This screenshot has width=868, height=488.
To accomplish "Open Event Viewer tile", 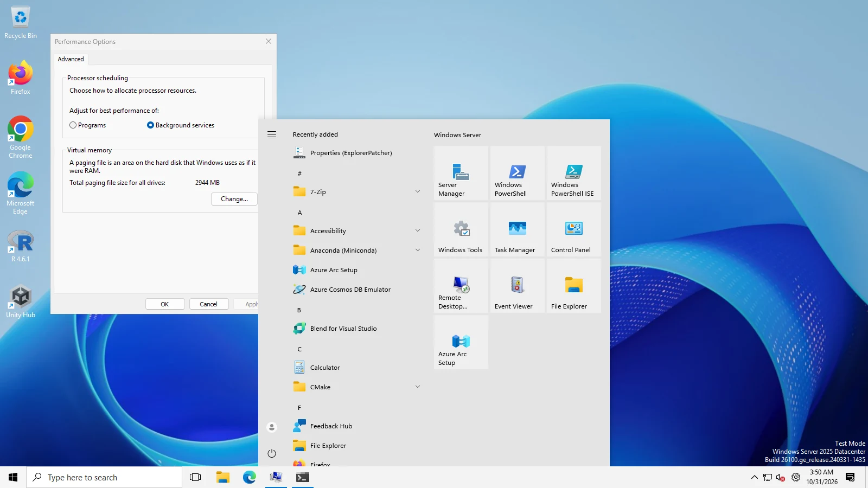I will click(518, 286).
